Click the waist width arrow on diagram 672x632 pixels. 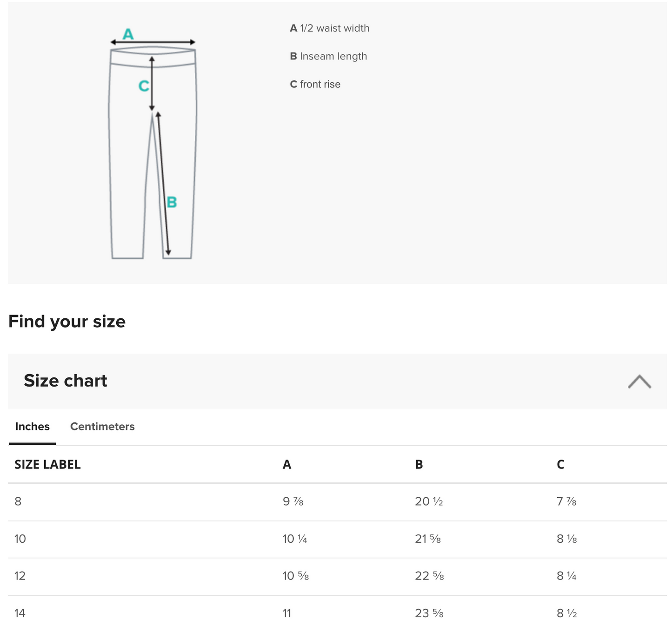[153, 42]
